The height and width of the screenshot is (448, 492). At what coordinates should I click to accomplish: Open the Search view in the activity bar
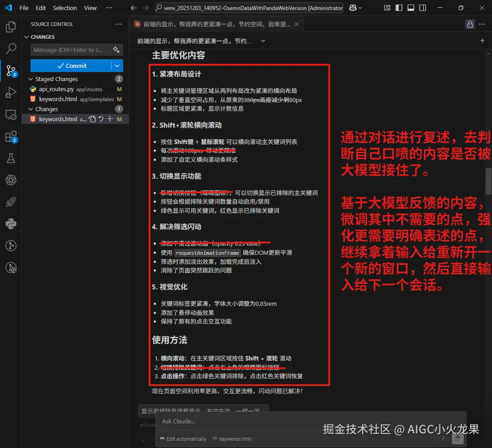point(11,49)
